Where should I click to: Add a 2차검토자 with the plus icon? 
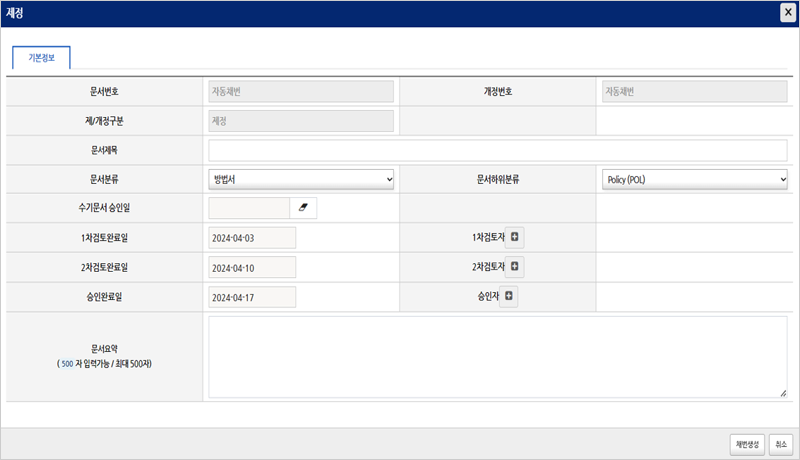(x=514, y=267)
